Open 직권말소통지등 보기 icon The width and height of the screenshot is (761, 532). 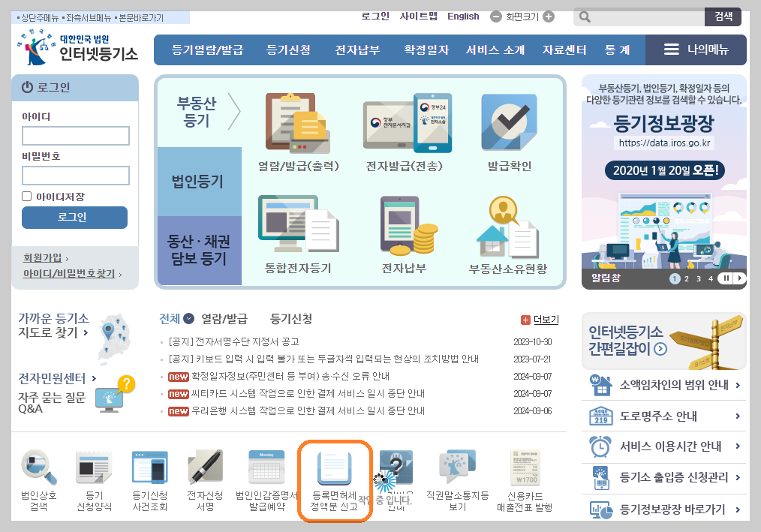(457, 467)
